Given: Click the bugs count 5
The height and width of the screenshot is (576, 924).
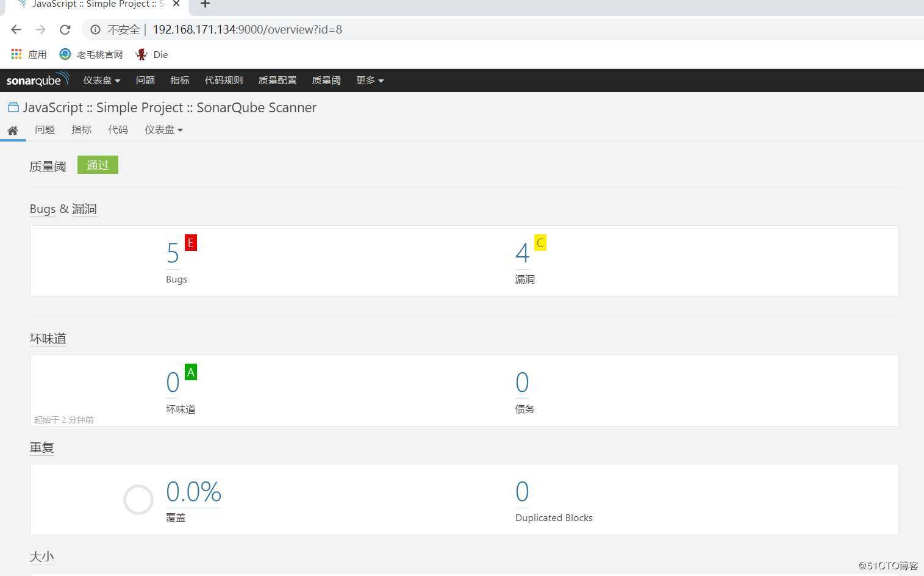Looking at the screenshot, I should 173,253.
